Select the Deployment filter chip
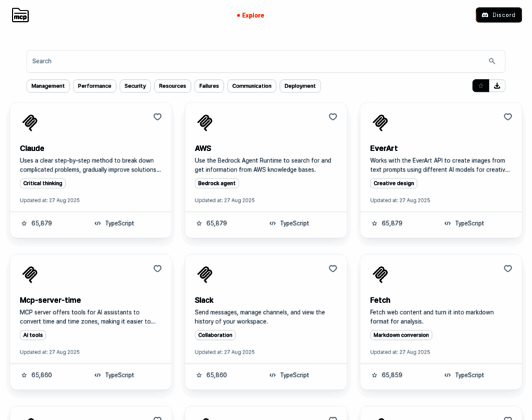This screenshot has height=420, width=532. click(300, 86)
